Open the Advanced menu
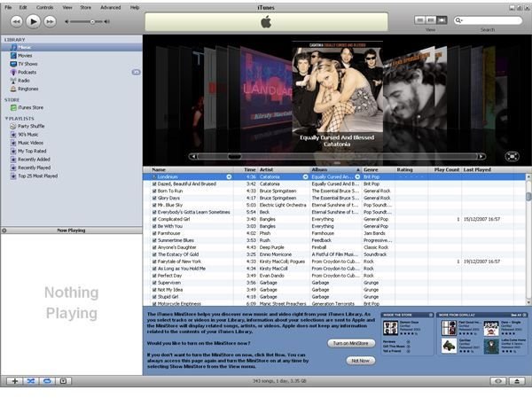The image size is (532, 398). coord(110,7)
